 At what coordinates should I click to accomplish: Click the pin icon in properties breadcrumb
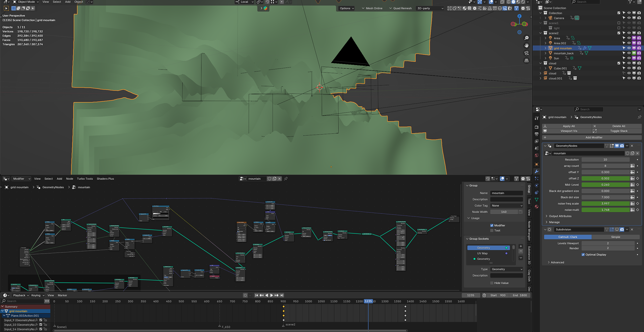[639, 117]
